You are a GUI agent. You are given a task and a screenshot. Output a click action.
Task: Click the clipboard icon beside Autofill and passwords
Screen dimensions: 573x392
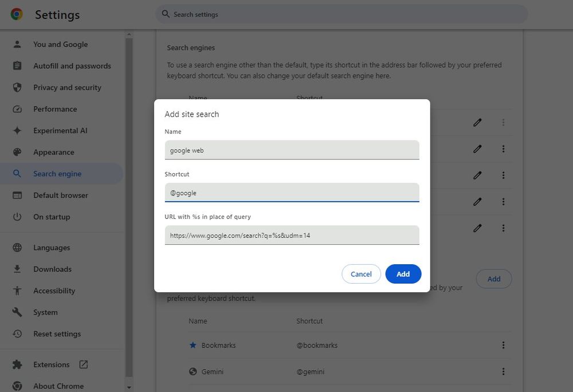click(x=17, y=66)
